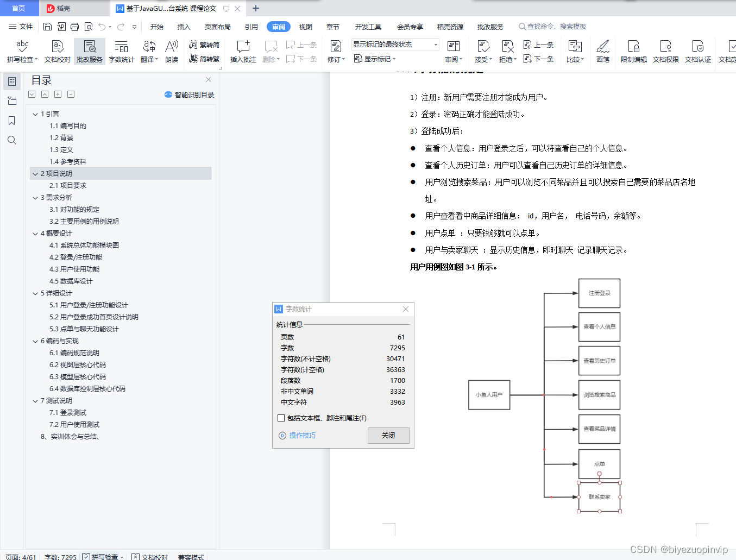Switch to the 视图 ribbon tab
Viewport: 736px width, 560px height.
pos(306,27)
